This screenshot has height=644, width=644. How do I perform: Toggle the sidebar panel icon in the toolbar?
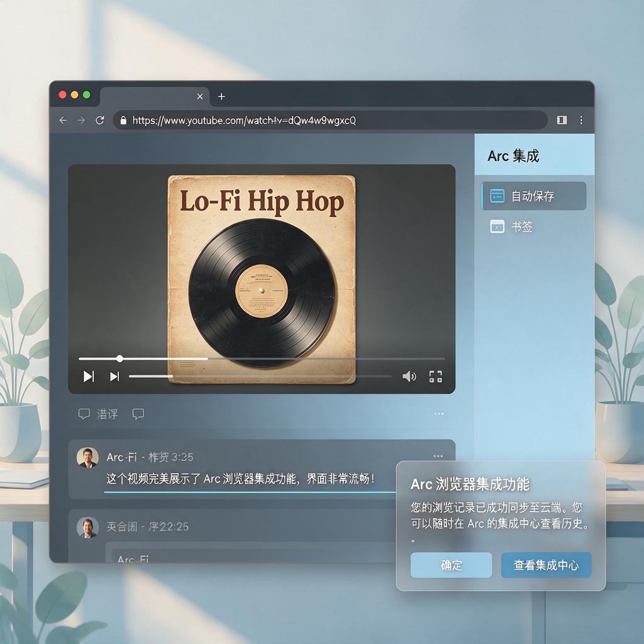562,120
